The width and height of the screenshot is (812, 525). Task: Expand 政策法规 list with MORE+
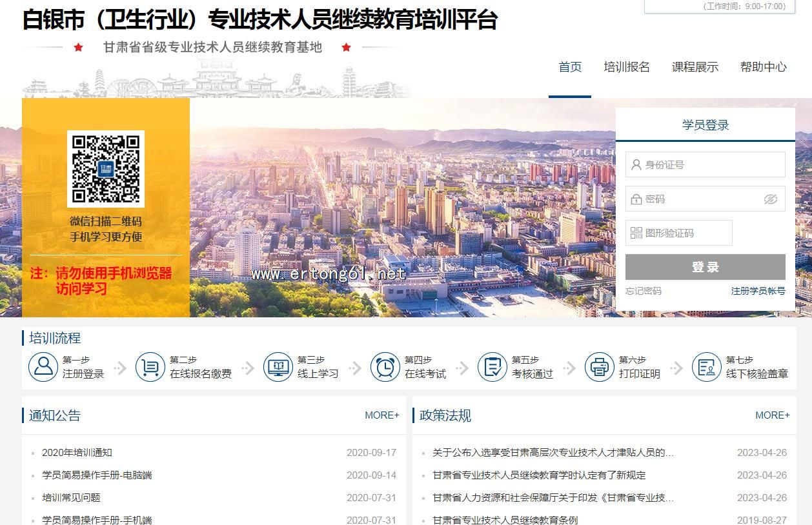pos(772,415)
